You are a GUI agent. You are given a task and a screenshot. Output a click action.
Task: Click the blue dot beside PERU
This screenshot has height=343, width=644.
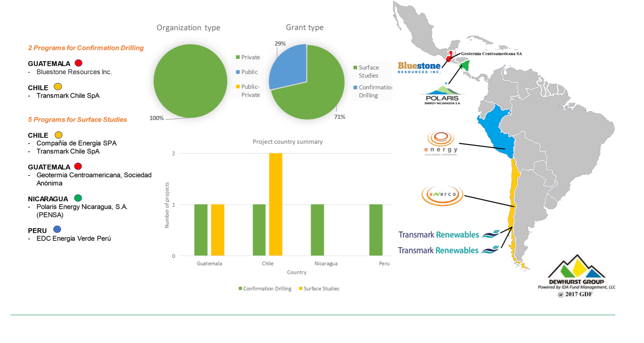57,230
